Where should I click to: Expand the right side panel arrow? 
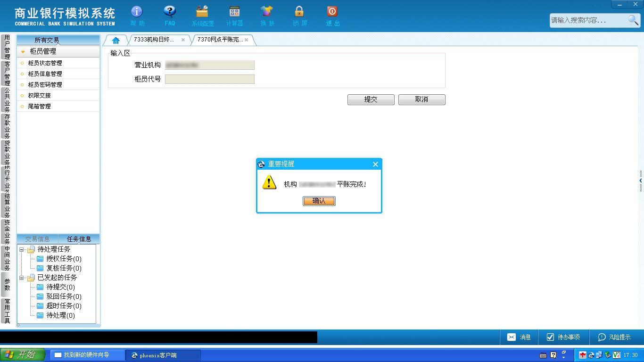[x=641, y=181]
